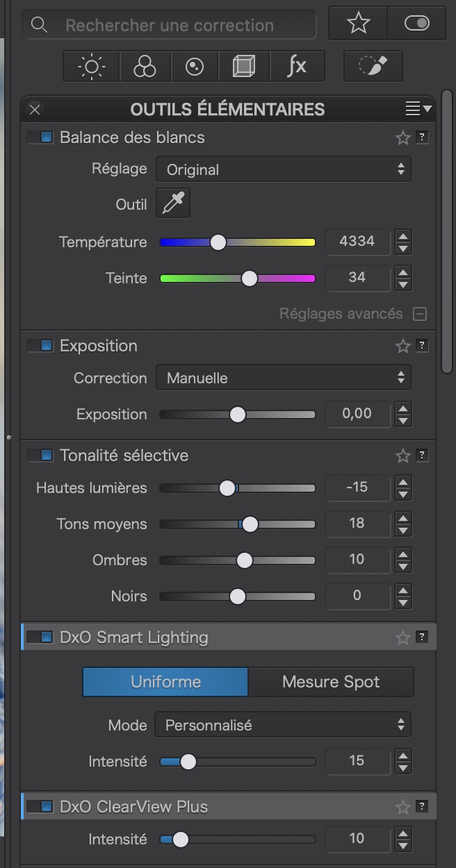Image resolution: width=456 pixels, height=868 pixels.
Task: Open the Outils Élémentaires palette menu
Action: tap(418, 109)
